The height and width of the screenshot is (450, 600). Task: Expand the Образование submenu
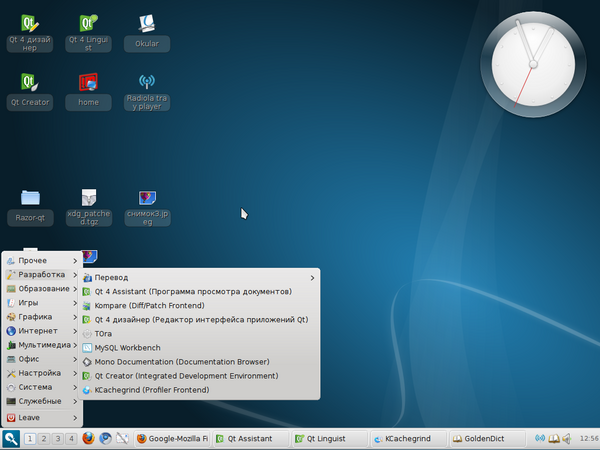coord(42,289)
